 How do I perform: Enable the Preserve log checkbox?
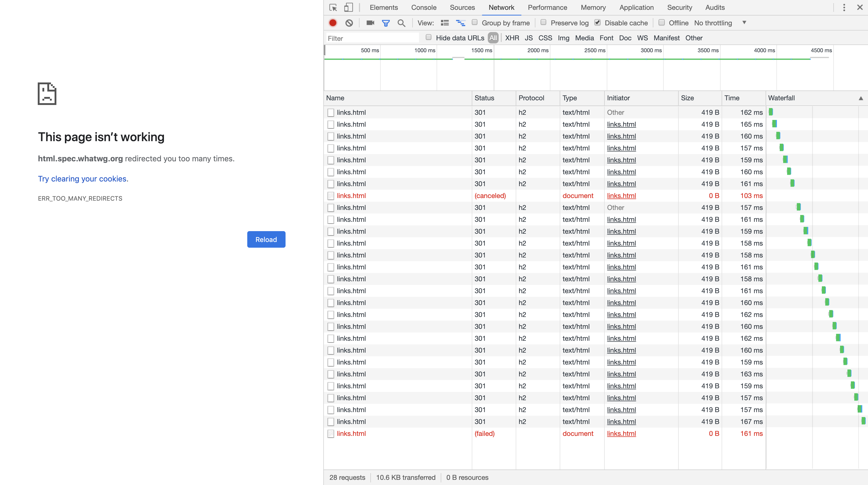[x=543, y=22]
